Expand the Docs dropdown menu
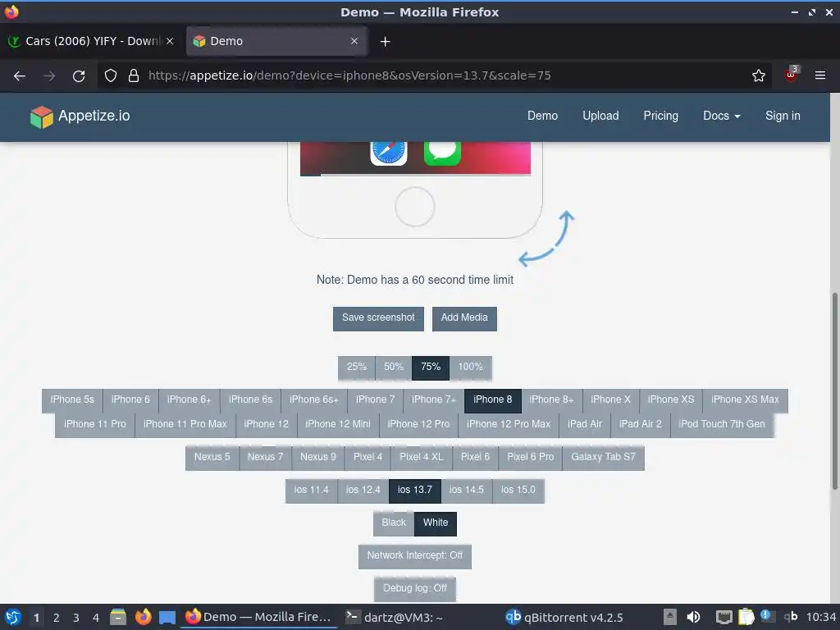 coord(721,116)
